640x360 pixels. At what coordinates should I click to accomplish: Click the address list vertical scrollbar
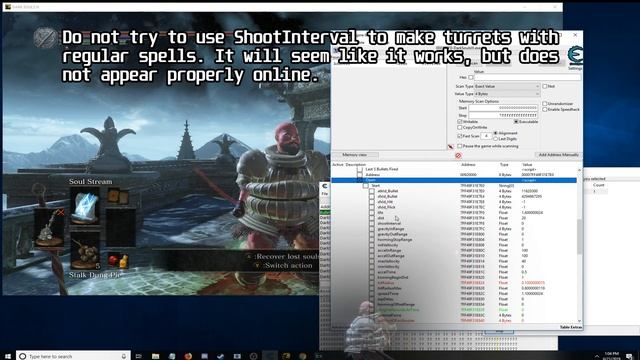(x=579, y=245)
